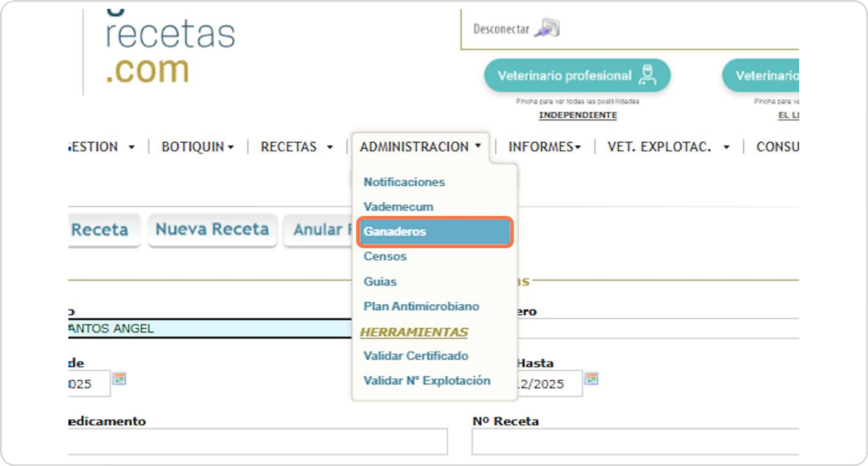Viewport: 868px width, 466px height.
Task: Click the veterinarian icon on Veterinario profesional
Action: 647,75
